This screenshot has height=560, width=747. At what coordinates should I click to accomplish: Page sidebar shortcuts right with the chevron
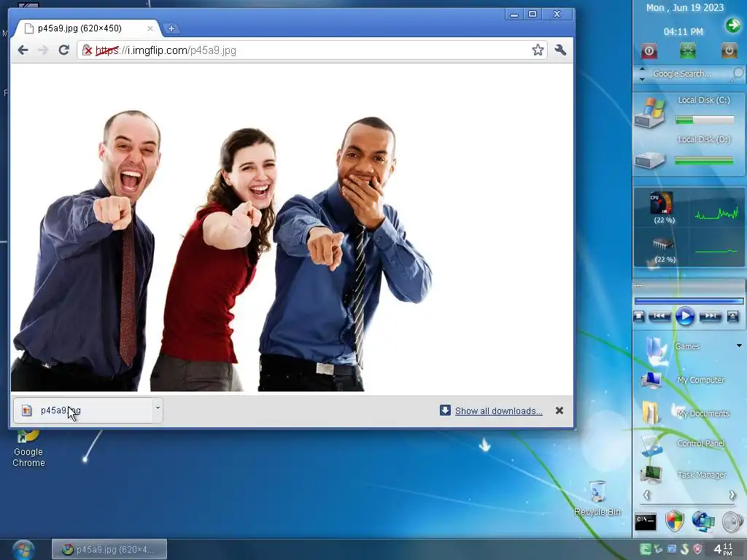coord(732,495)
